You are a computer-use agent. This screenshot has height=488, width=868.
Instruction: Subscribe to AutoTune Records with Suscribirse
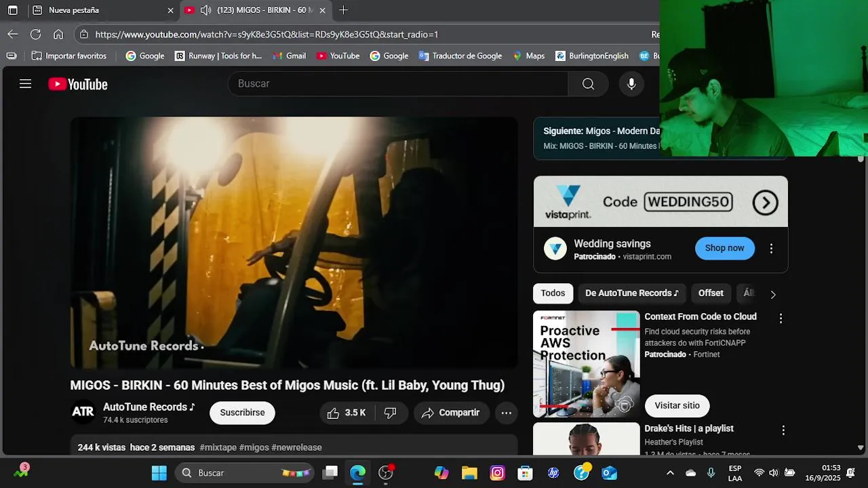(242, 413)
